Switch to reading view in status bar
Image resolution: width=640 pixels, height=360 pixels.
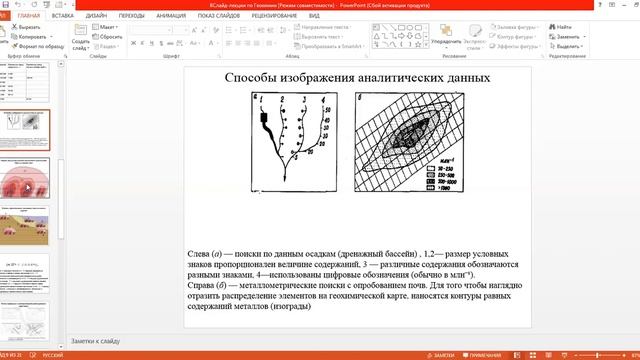(549, 356)
